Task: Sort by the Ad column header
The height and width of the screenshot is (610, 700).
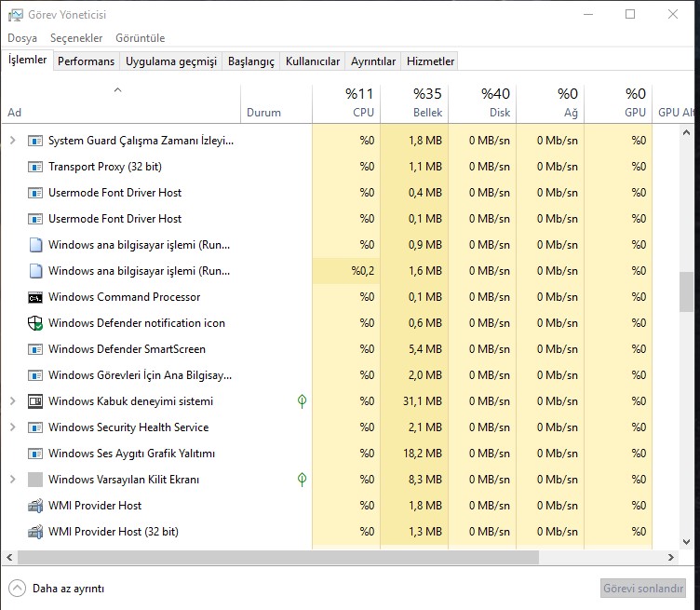Action: point(120,103)
